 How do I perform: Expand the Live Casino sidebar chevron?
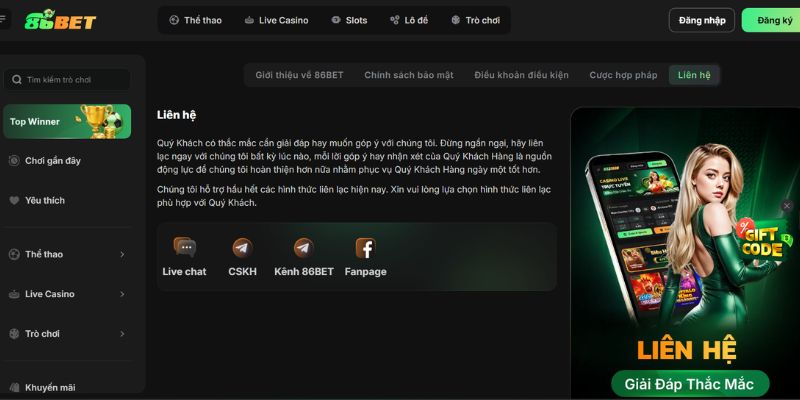122,294
